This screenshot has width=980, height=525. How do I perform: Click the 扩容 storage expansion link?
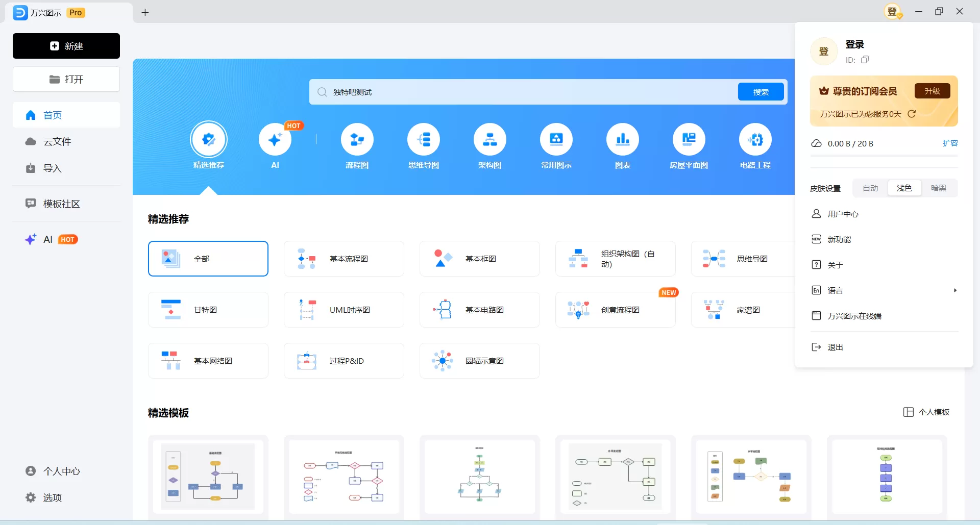coord(951,143)
